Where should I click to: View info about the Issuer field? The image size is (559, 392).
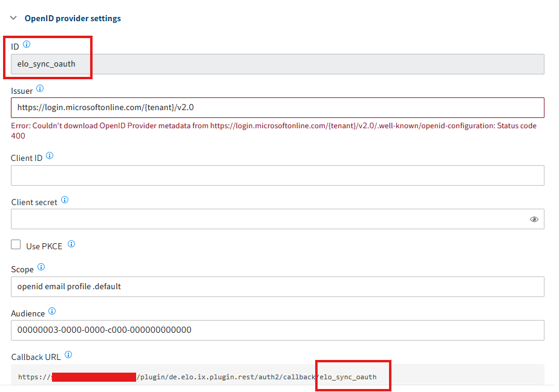40,88
